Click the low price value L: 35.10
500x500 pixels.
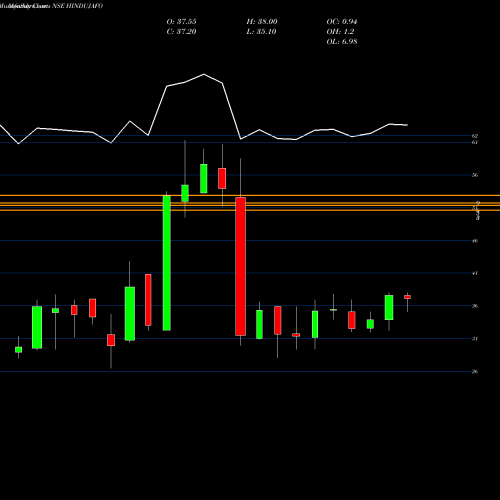point(262,32)
